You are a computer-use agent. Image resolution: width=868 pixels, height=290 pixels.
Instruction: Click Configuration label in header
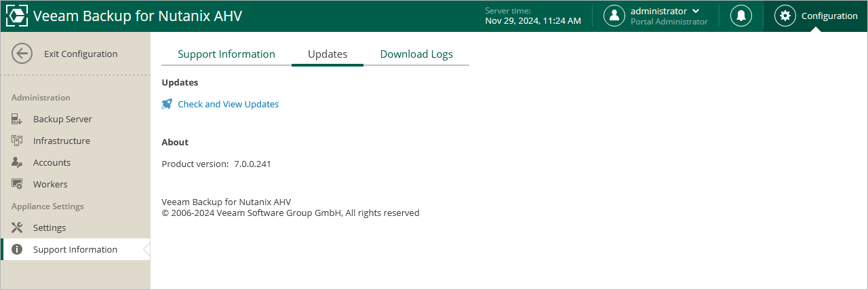click(x=829, y=16)
